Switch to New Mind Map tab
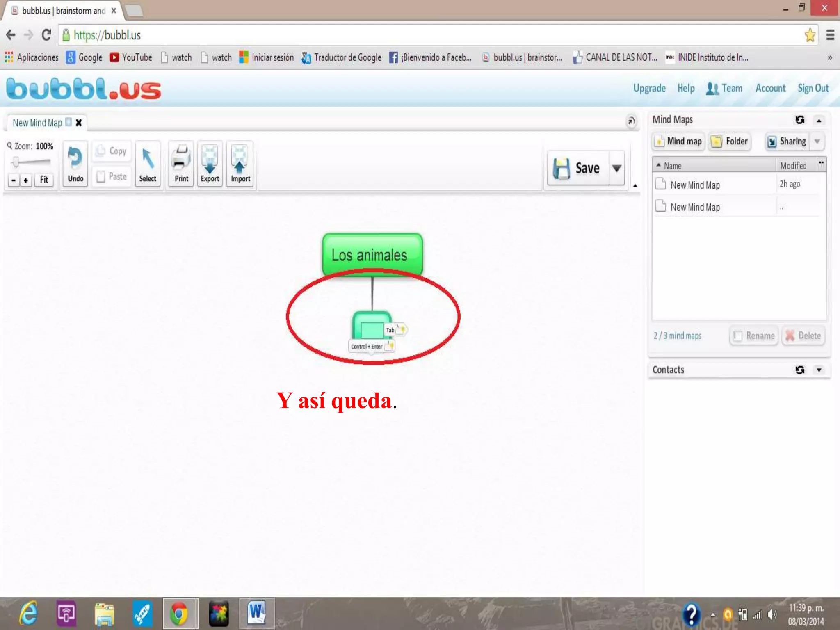 tap(37, 123)
